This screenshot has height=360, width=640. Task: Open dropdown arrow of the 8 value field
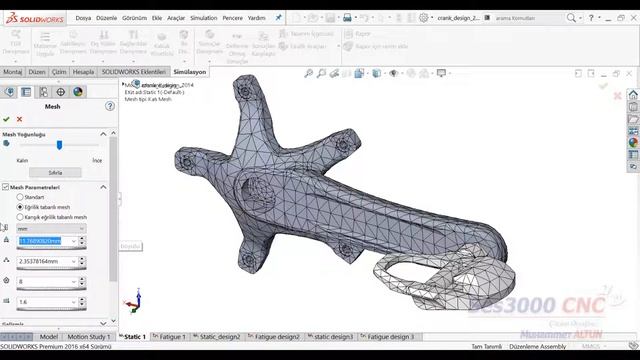coord(73,282)
